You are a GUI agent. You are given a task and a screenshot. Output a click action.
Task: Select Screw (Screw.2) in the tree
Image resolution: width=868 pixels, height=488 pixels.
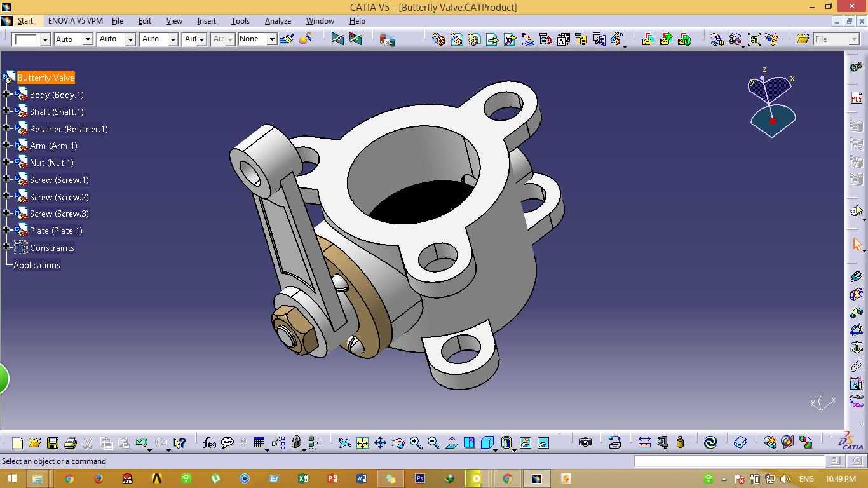pyautogui.click(x=59, y=197)
